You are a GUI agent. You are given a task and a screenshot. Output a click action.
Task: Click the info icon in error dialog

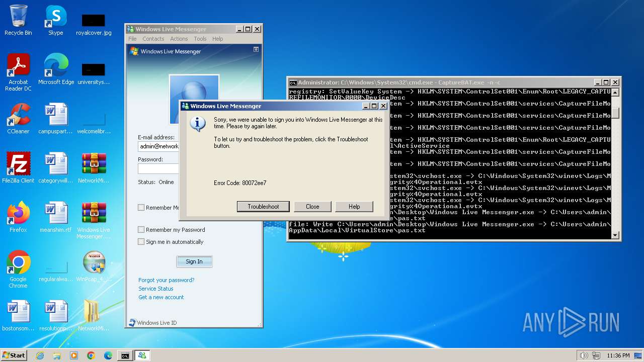(198, 124)
